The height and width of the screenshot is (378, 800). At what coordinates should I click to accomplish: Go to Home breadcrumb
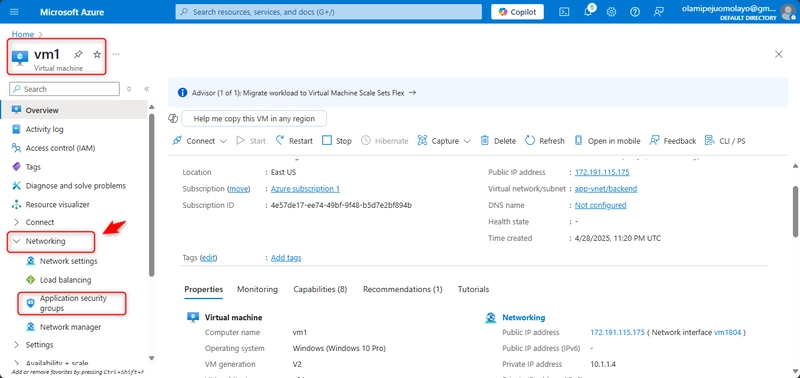pyautogui.click(x=23, y=34)
